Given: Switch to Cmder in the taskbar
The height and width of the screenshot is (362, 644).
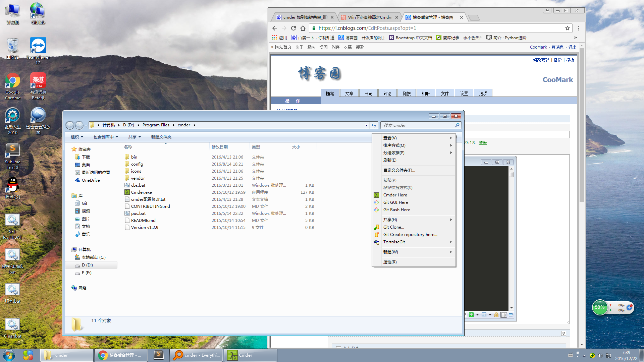Looking at the screenshot, I should [x=251, y=355].
